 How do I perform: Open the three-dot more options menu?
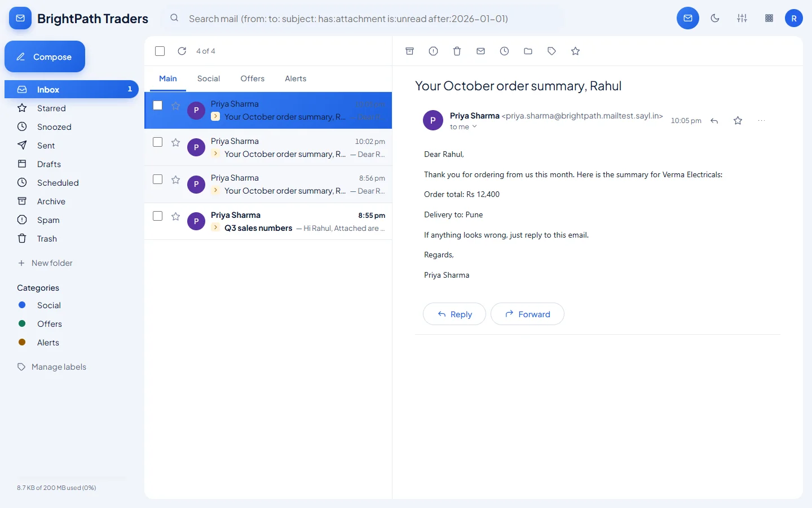762,121
